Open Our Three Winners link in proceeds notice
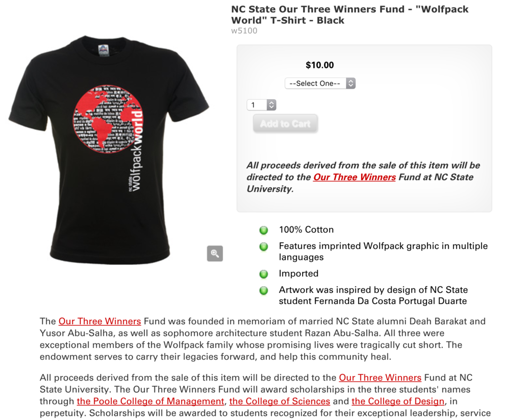Screen dimensions: 506x420 [x=354, y=177]
